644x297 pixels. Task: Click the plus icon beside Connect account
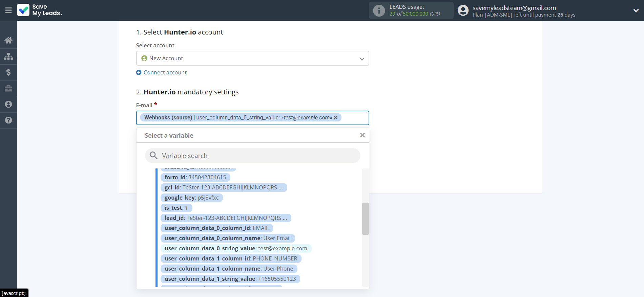point(139,72)
